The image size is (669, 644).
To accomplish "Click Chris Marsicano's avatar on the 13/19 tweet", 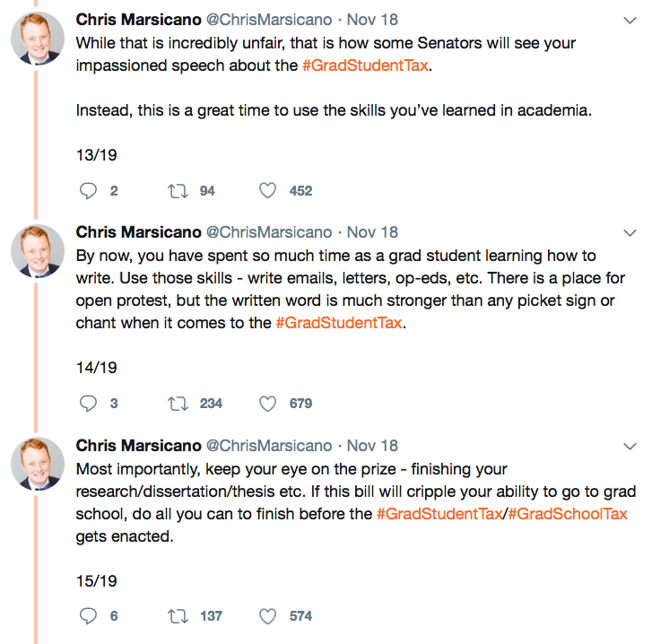I will [38, 39].
